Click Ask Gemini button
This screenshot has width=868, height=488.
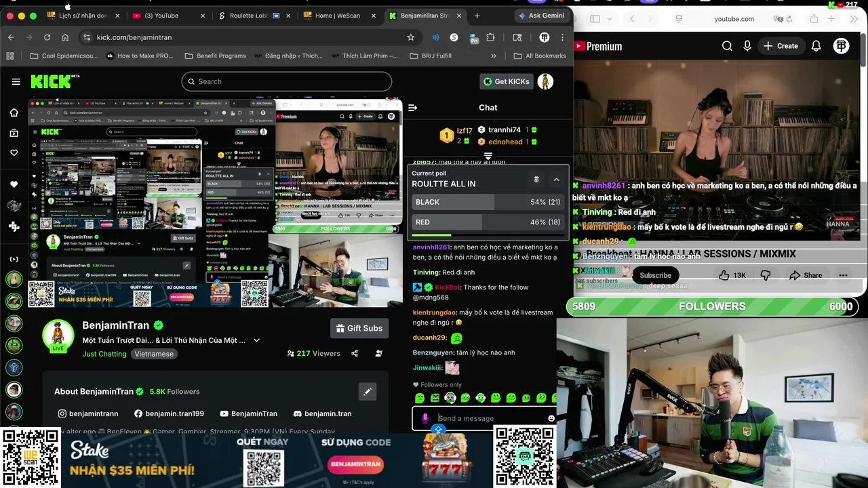(541, 16)
